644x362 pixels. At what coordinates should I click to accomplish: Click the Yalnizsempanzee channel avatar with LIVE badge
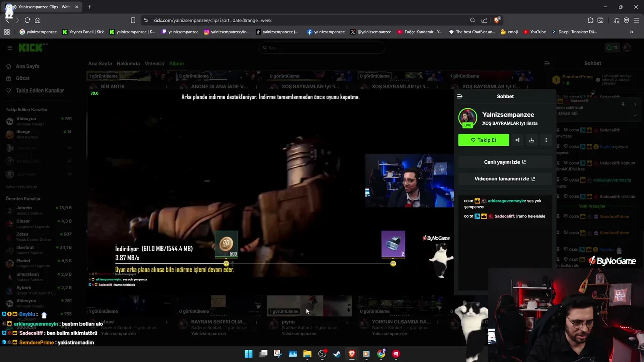click(467, 118)
